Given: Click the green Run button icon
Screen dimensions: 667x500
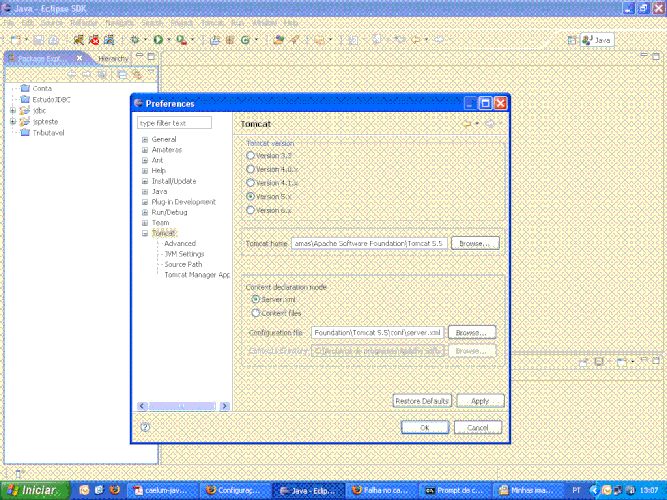Looking at the screenshot, I should (x=158, y=40).
